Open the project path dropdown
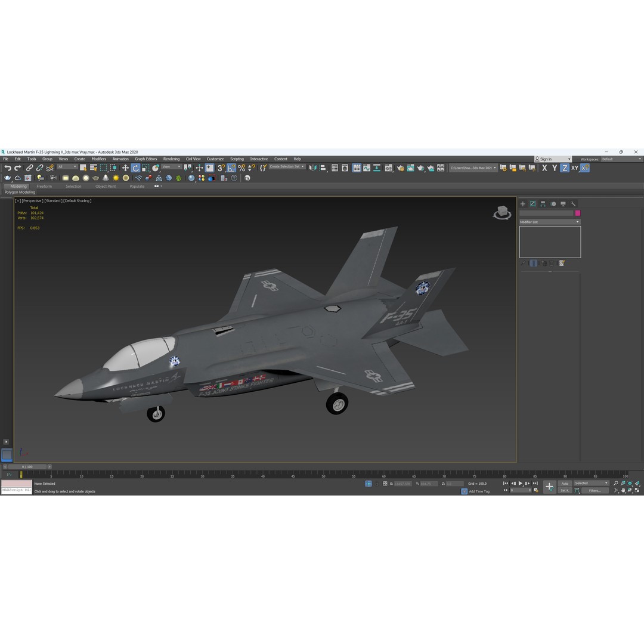Image resolution: width=644 pixels, height=644 pixels. pos(473,168)
